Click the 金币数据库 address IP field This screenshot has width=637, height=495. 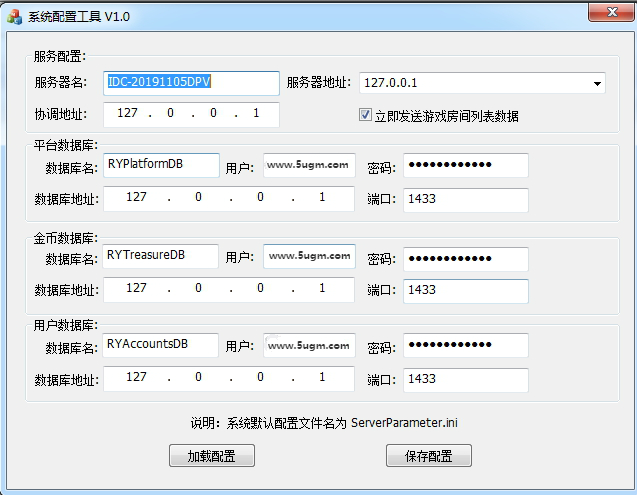click(228, 289)
